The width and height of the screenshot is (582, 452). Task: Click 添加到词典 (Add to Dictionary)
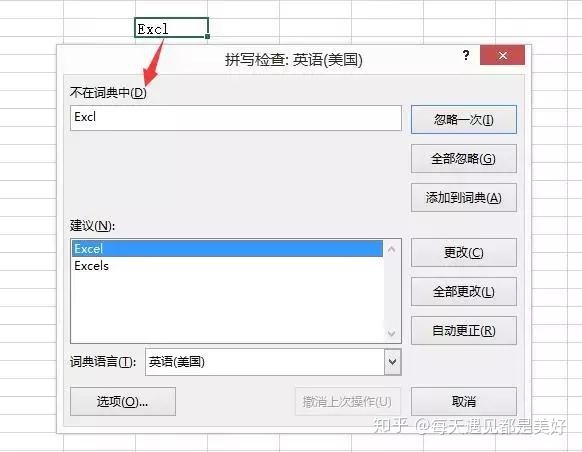click(x=464, y=197)
